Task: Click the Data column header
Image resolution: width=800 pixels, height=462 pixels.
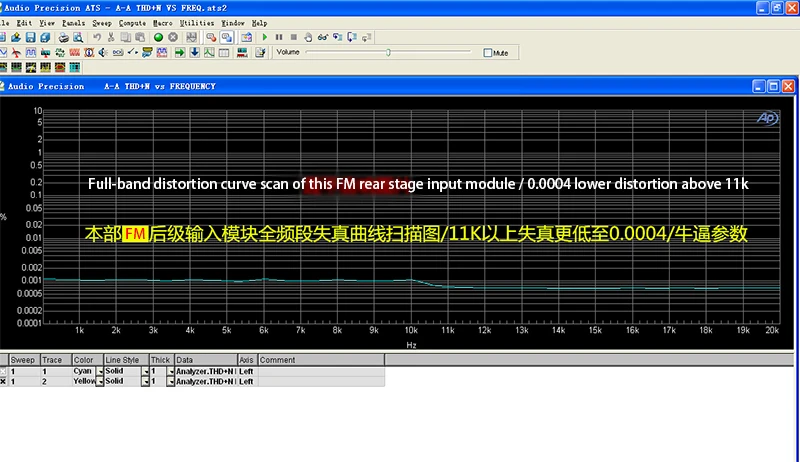Action: [x=206, y=360]
